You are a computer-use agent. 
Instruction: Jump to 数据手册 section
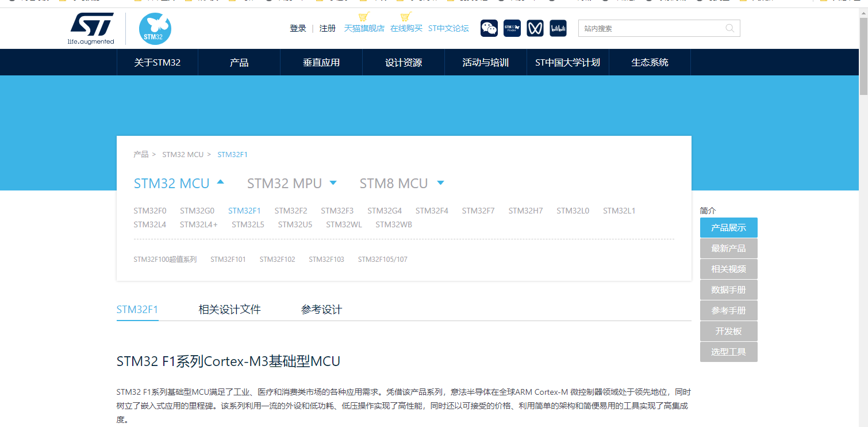729,290
